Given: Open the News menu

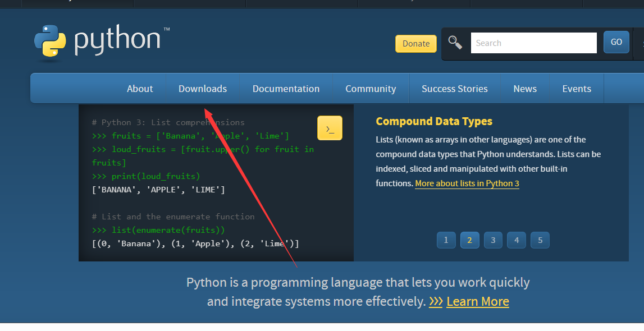Looking at the screenshot, I should pos(525,89).
